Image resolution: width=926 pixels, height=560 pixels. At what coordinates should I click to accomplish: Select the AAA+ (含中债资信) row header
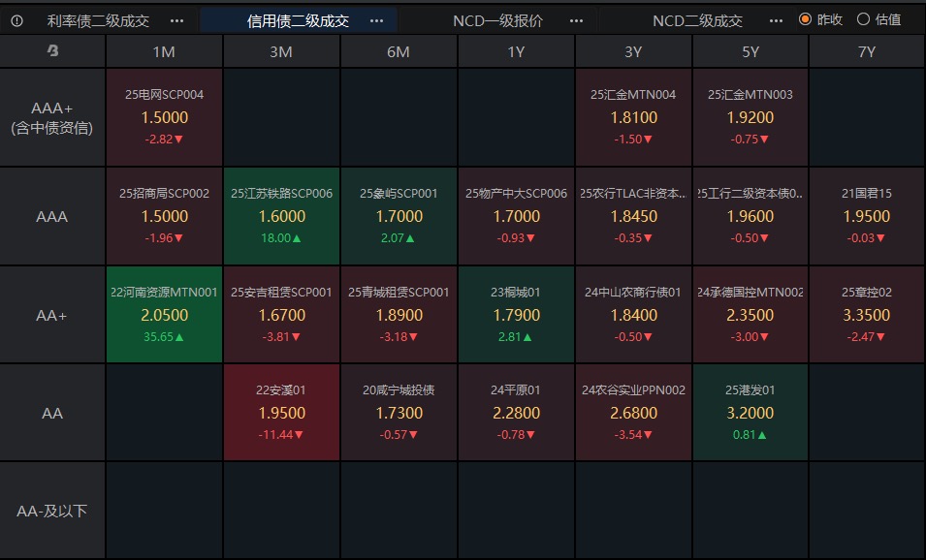[x=52, y=117]
